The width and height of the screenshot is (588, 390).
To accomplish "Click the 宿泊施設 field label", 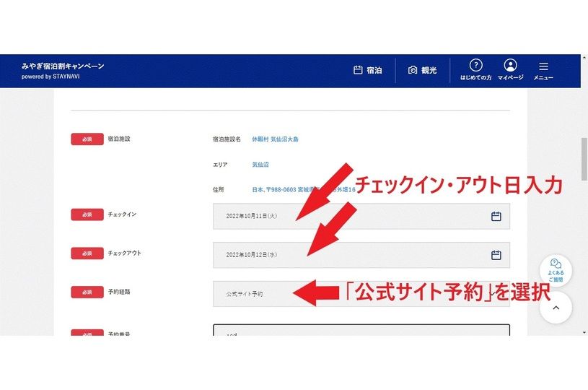I will [x=119, y=139].
